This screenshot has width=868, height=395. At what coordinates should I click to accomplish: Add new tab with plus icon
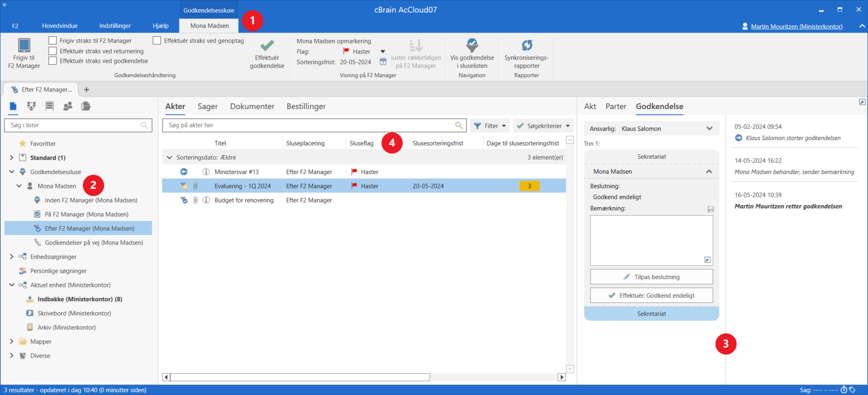click(x=86, y=89)
